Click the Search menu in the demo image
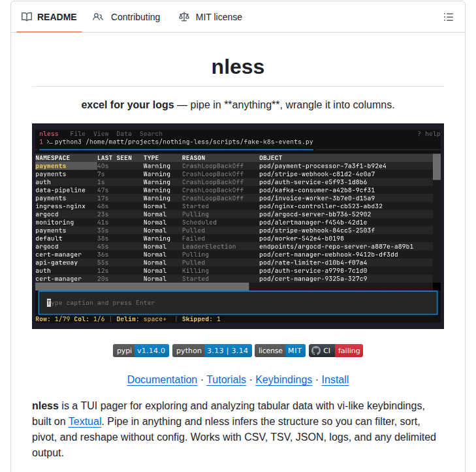 (x=151, y=134)
